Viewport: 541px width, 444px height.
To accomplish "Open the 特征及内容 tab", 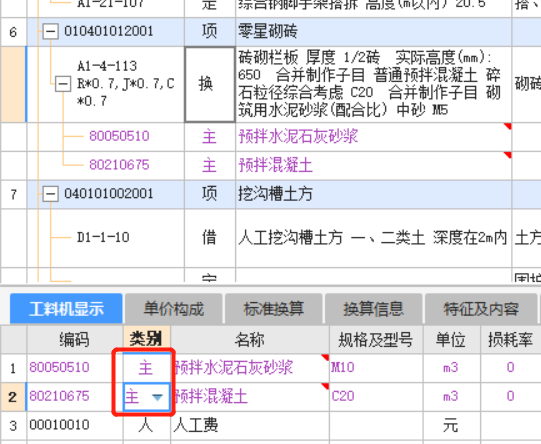I will point(481,308).
